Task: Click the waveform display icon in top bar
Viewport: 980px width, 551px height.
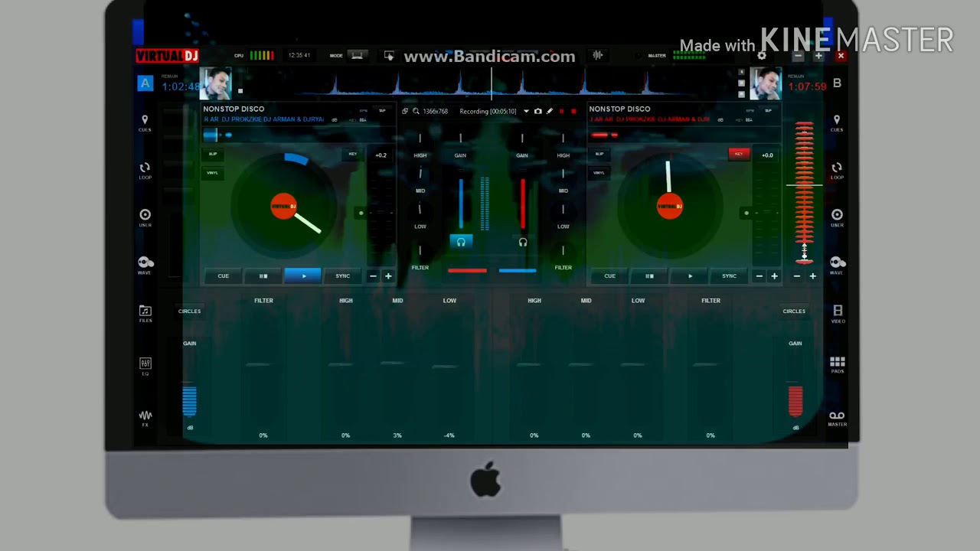Action: pyautogui.click(x=597, y=55)
